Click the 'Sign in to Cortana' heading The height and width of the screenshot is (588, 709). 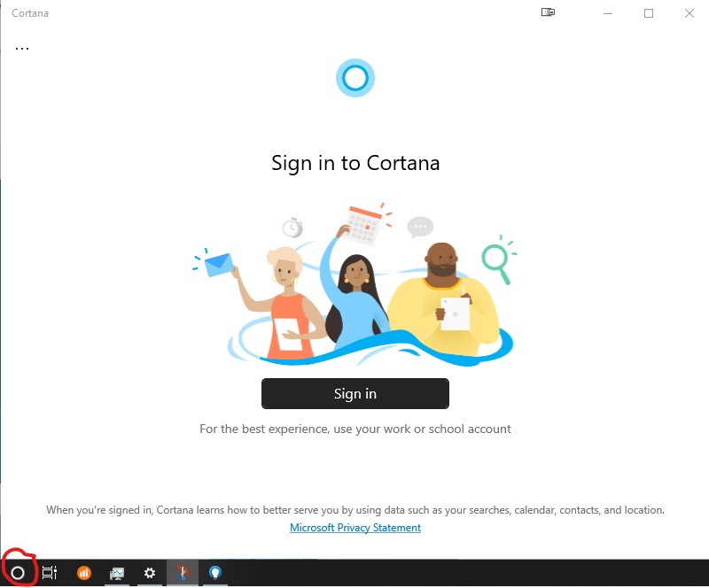pos(355,163)
